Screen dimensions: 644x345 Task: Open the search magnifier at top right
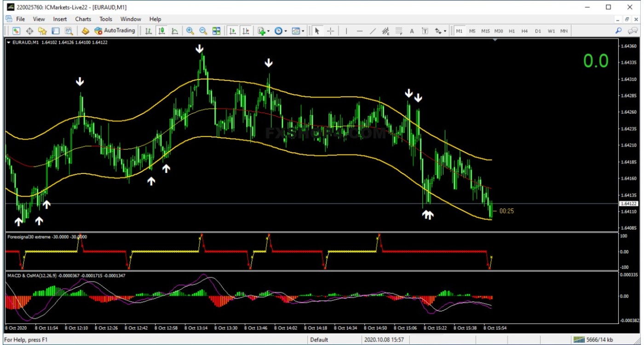click(619, 31)
